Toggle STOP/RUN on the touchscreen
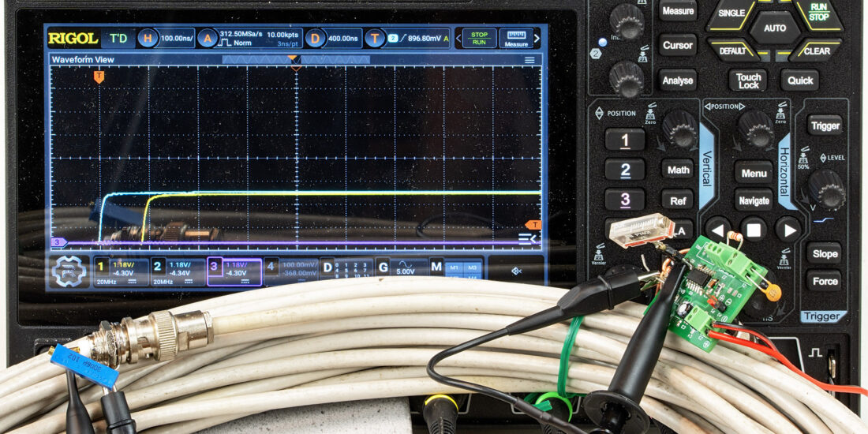Screen dimensions: 868x434 [x=479, y=38]
